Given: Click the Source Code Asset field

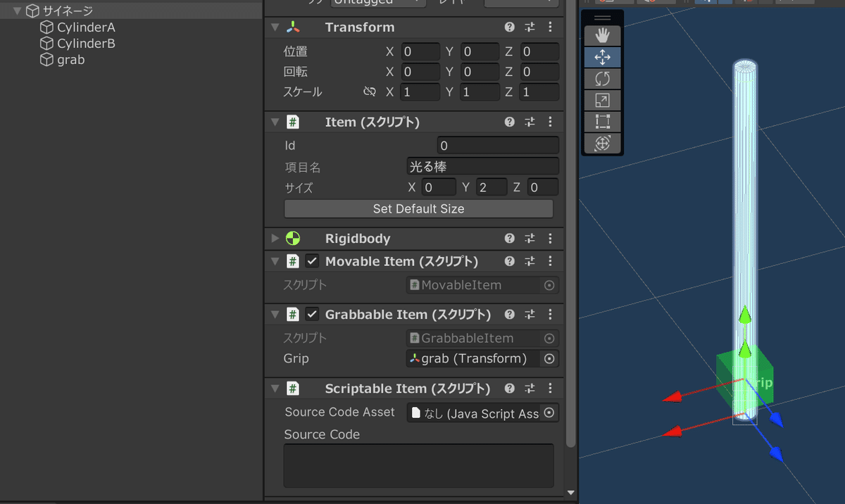Looking at the screenshot, I should coord(483,413).
